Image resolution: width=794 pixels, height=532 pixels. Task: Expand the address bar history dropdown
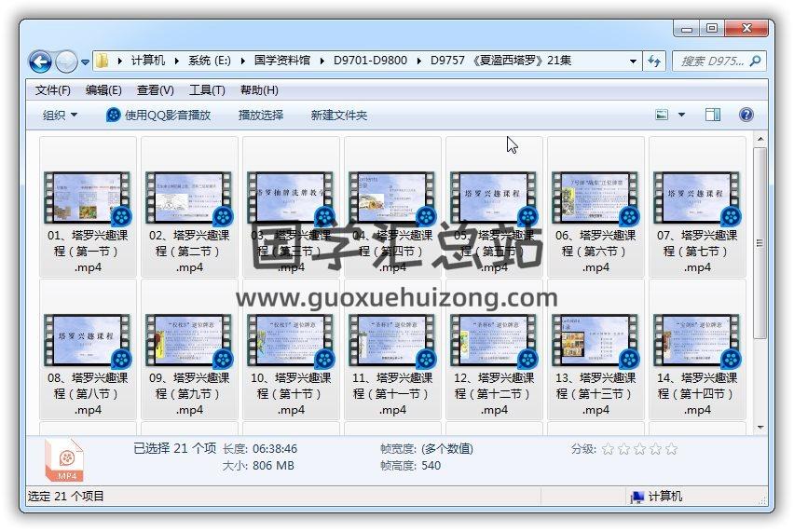click(634, 61)
